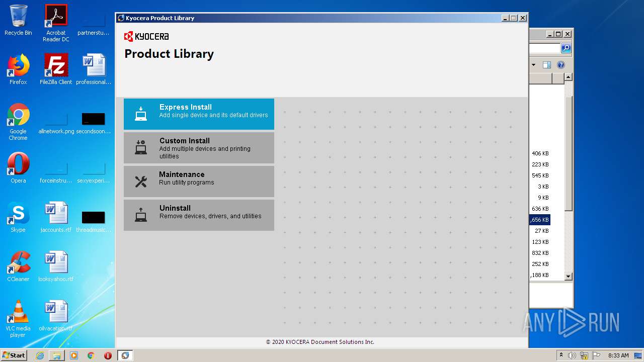The image size is (644, 362).
Task: Select forceinstru... file on desktop
Action: point(56,173)
